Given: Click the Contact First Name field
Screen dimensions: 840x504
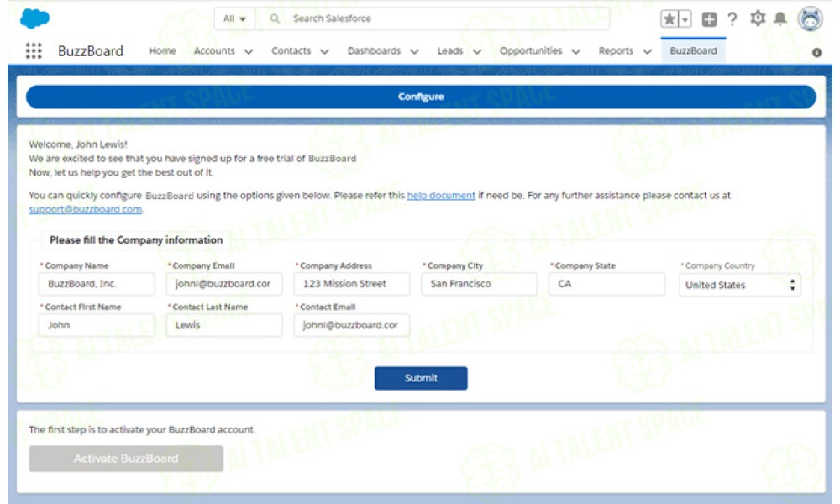Looking at the screenshot, I should (97, 325).
